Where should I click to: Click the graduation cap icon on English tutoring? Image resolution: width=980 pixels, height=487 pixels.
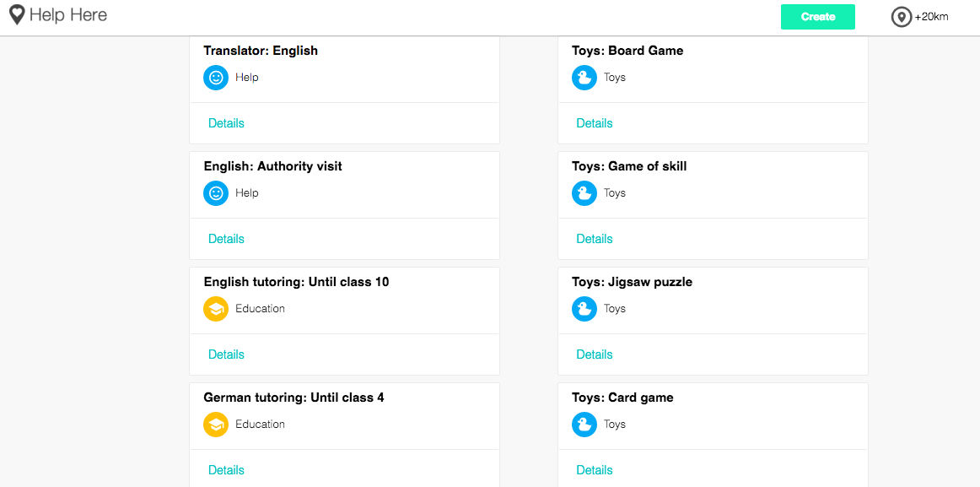point(216,309)
